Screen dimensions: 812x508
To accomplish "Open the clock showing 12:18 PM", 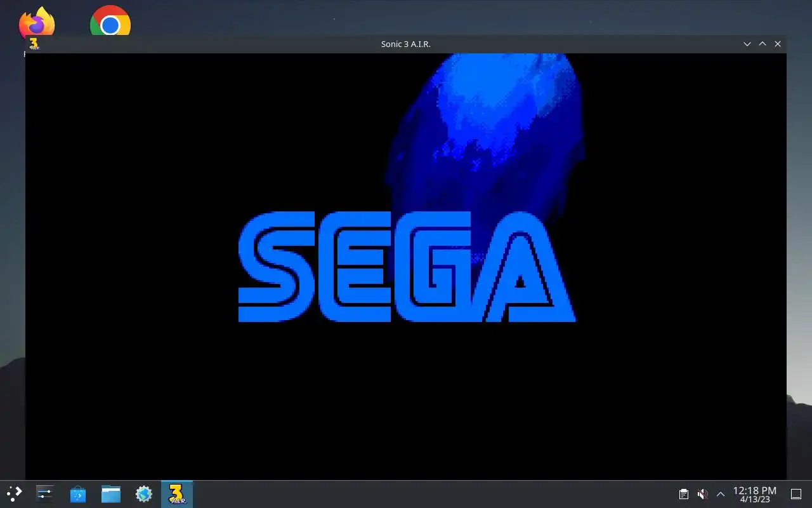I will (755, 494).
